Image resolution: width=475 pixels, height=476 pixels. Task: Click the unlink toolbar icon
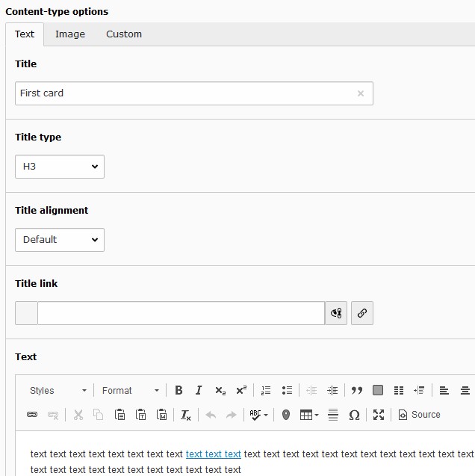(53, 415)
